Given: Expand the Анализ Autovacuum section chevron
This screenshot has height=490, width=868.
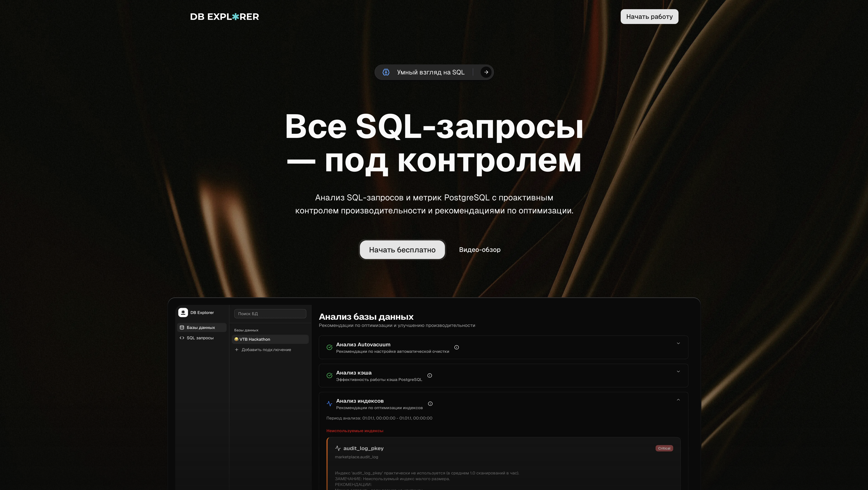Looking at the screenshot, I should [678, 343].
